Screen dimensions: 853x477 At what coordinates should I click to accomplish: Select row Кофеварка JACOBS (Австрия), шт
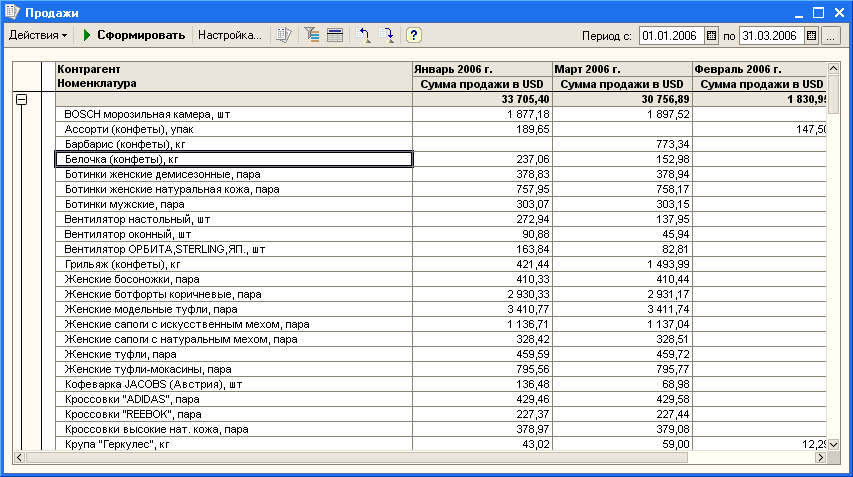pyautogui.click(x=234, y=384)
